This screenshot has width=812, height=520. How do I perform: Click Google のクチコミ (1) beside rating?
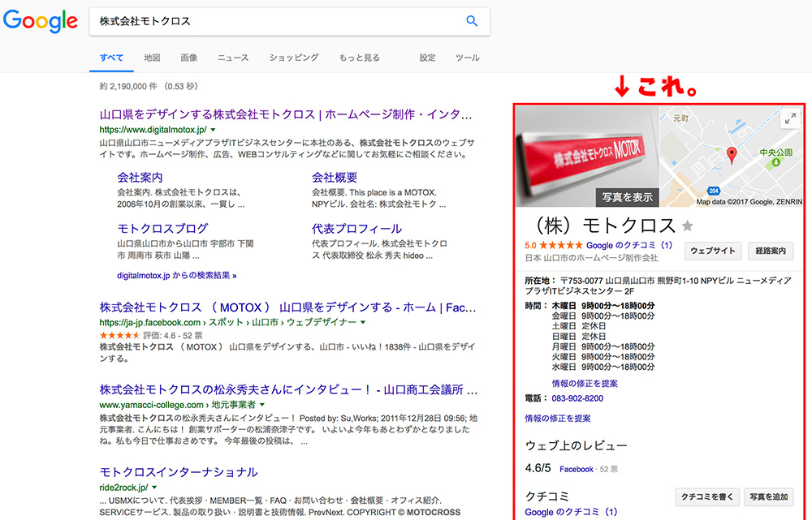(x=629, y=245)
